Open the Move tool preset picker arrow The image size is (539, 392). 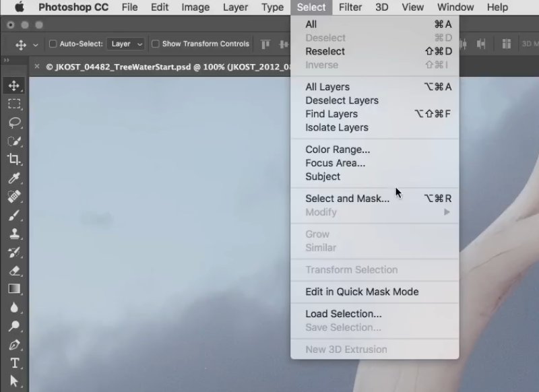coord(36,45)
